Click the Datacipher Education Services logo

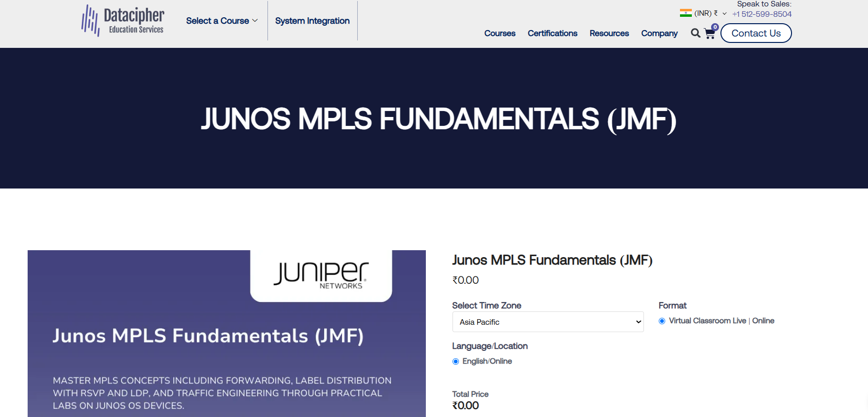point(123,21)
